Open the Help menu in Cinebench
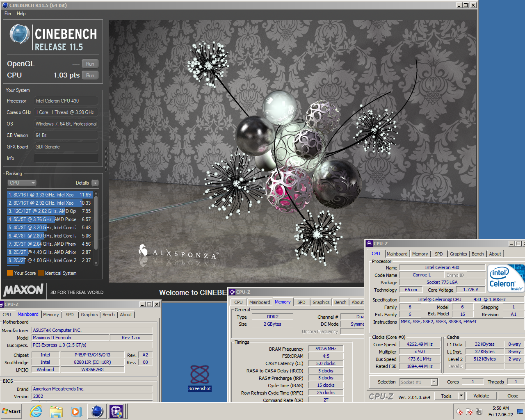This screenshot has width=525, height=420. (x=21, y=14)
